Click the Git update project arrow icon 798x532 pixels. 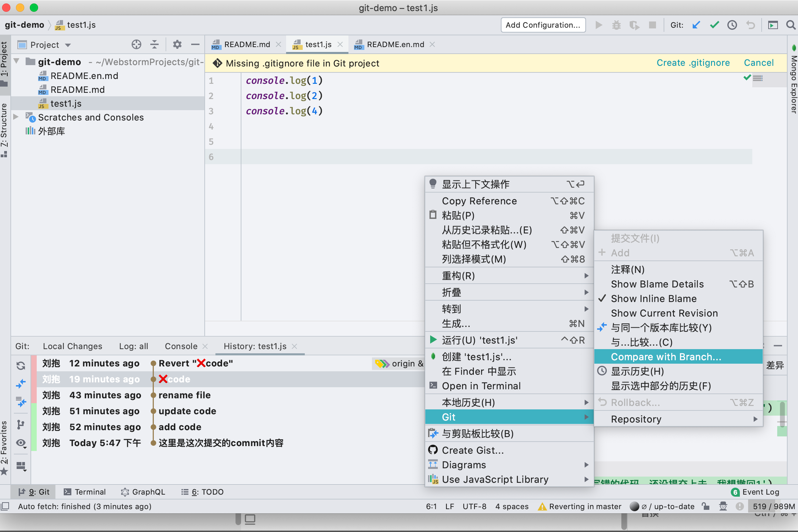coord(696,25)
